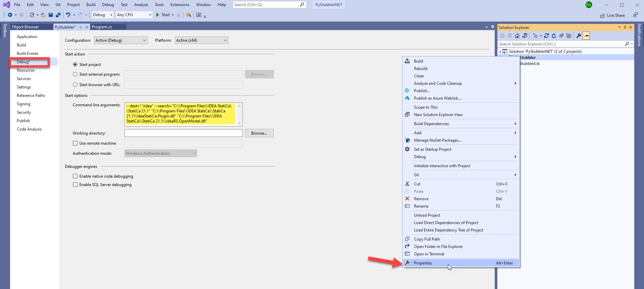Toggle Preview Selected Items icon

pyautogui.click(x=586, y=36)
